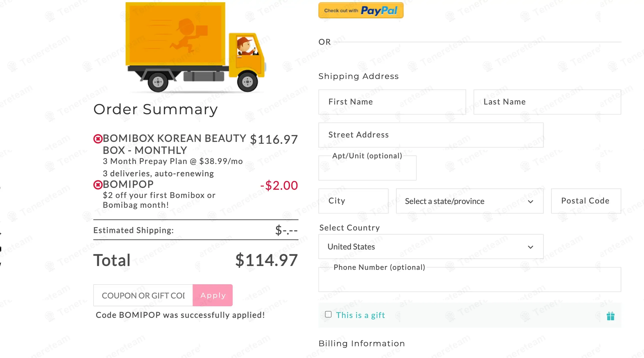Check the "This is a gift" checkbox
644x358 pixels.
tap(328, 314)
